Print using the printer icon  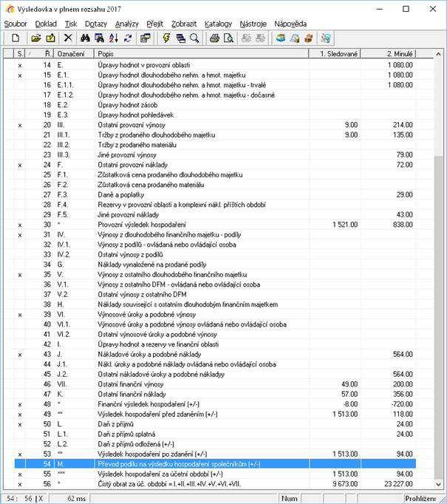click(x=214, y=38)
